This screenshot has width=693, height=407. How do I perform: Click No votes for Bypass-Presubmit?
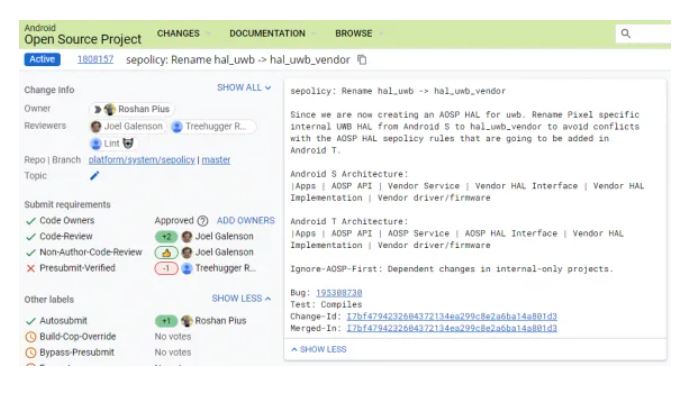(173, 353)
